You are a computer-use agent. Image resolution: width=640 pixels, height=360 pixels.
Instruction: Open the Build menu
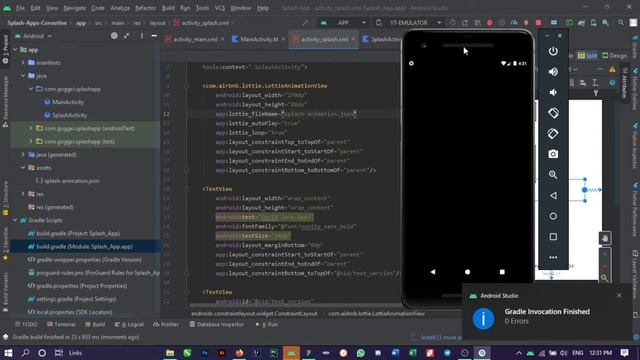pyautogui.click(x=168, y=8)
